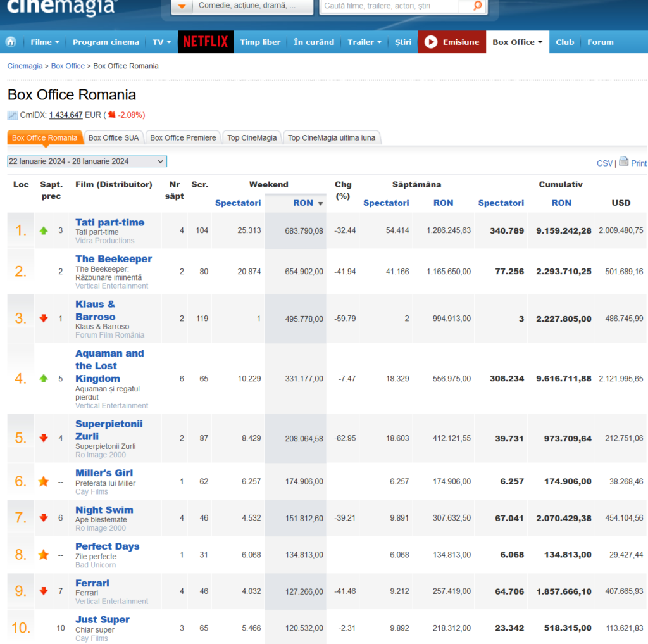
Task: Open Night Swim film page
Action: click(x=104, y=510)
